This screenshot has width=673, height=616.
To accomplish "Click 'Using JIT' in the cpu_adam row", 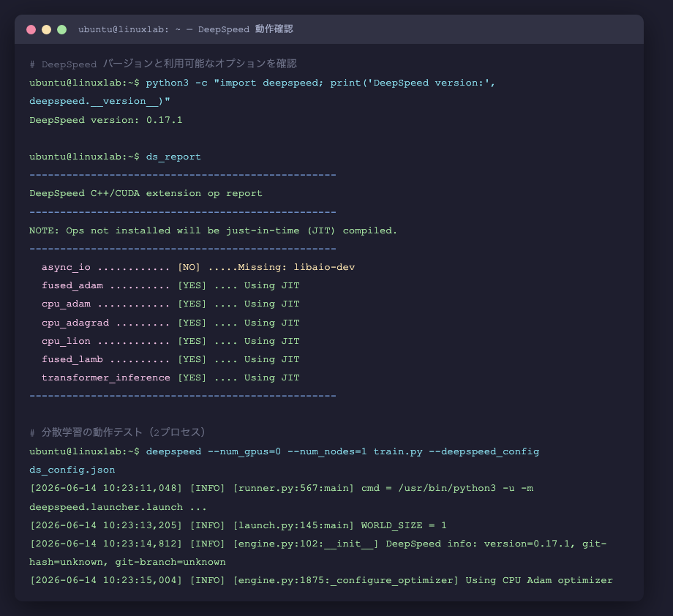I will [271, 304].
